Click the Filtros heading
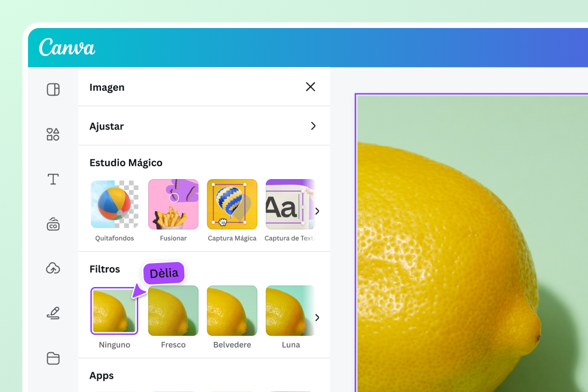This screenshot has width=588, height=392. click(x=104, y=269)
